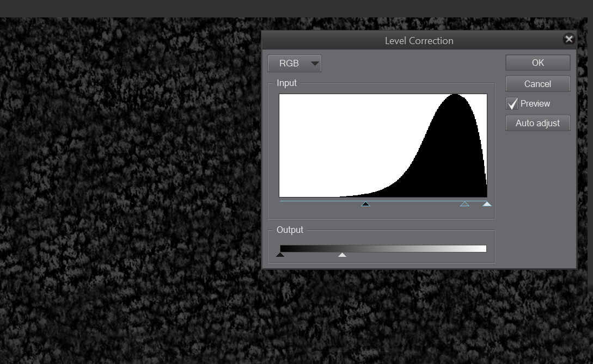
Task: Click the black point Output slider
Action: (x=280, y=254)
